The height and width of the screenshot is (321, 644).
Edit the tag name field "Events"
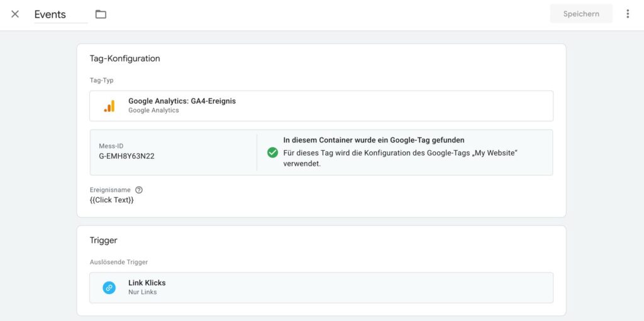[x=61, y=14]
